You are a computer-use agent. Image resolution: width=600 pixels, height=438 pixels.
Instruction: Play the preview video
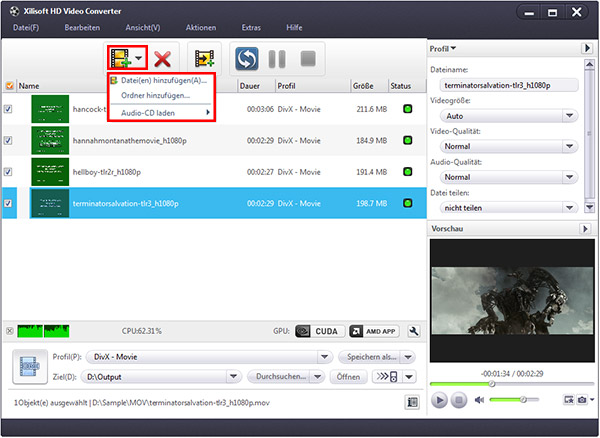tap(439, 400)
